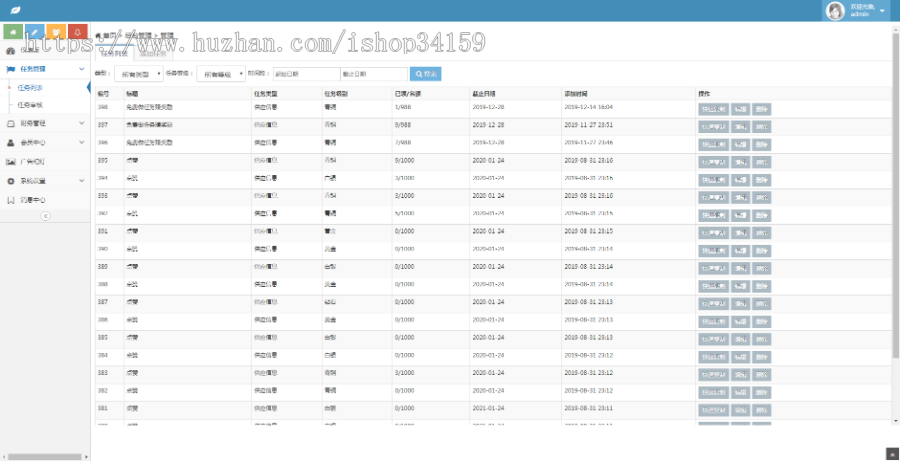Open the sidebar item with picture icon
The image size is (900, 461).
(x=45, y=161)
